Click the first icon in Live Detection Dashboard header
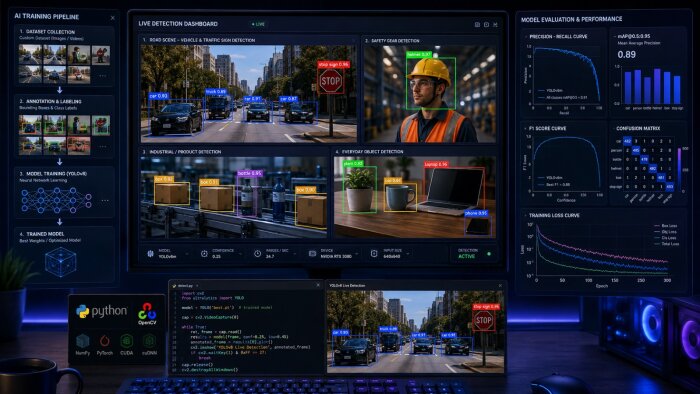Screen dimensions: 700x394 click(477, 25)
